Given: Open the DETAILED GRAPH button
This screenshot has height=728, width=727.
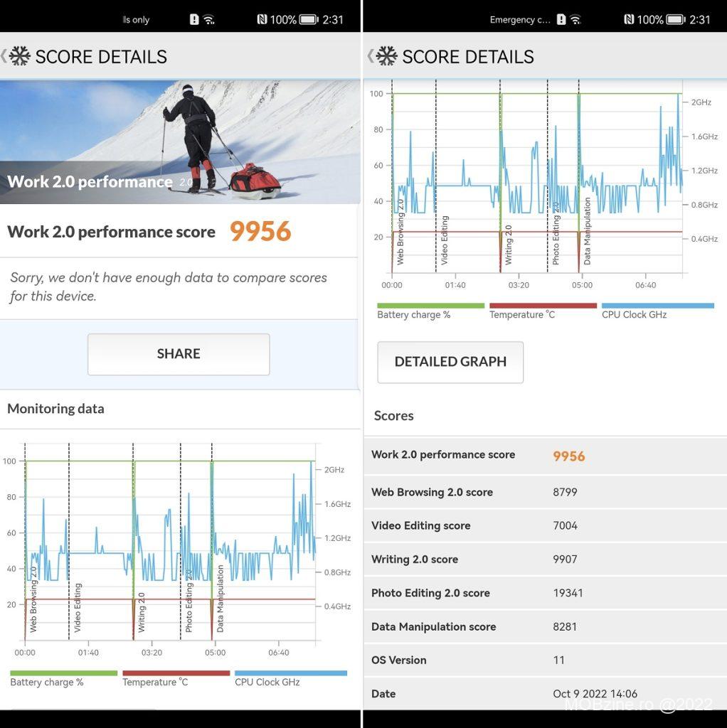Looking at the screenshot, I should (x=450, y=362).
